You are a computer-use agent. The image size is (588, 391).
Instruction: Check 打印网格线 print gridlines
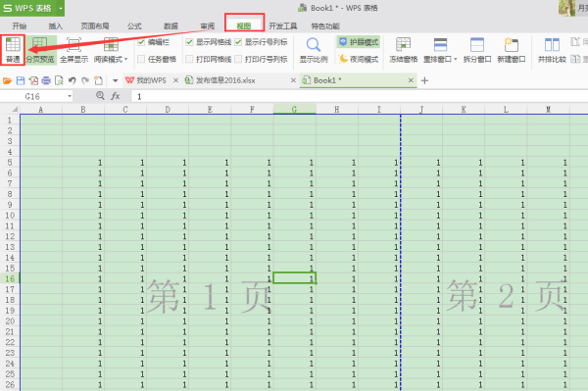(189, 59)
